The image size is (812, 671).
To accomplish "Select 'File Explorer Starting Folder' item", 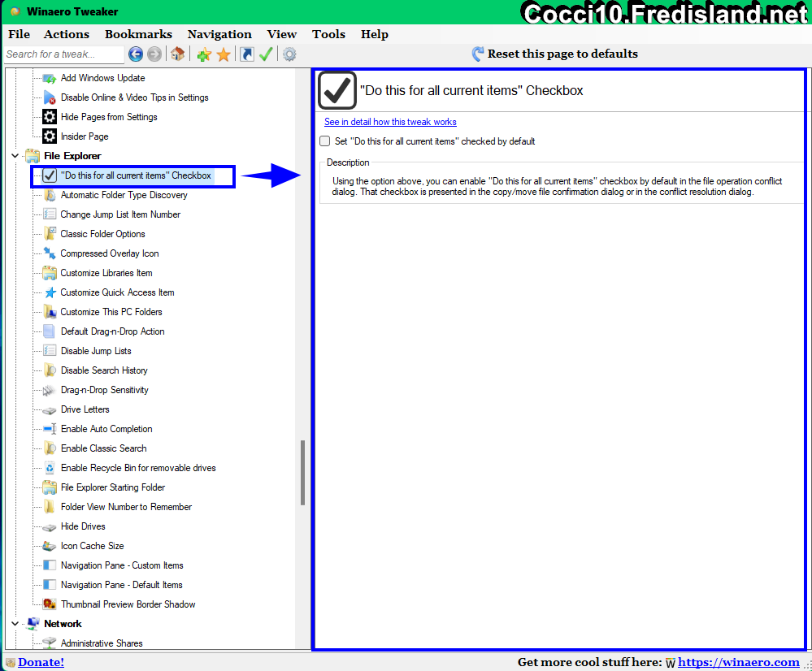I will [112, 487].
